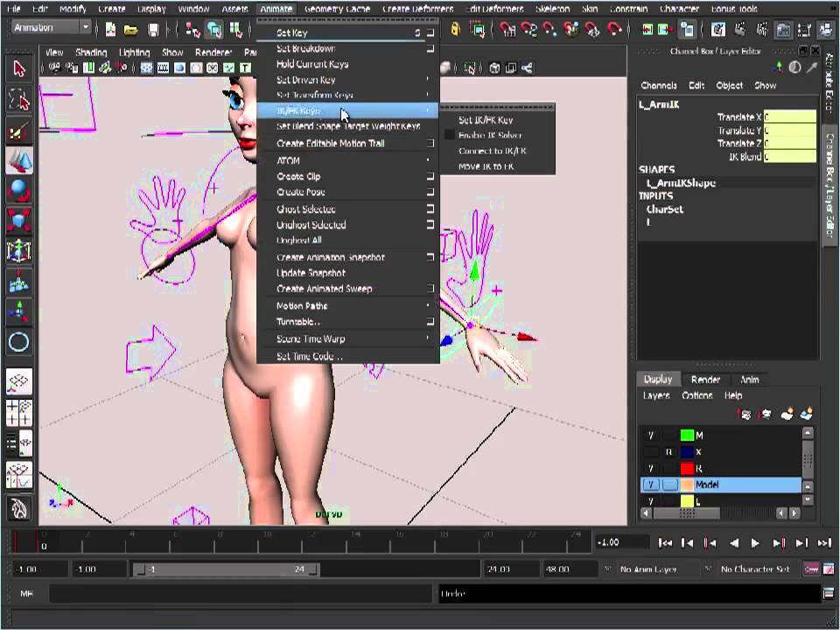Click the current frame field showing -1.00

[x=621, y=542]
